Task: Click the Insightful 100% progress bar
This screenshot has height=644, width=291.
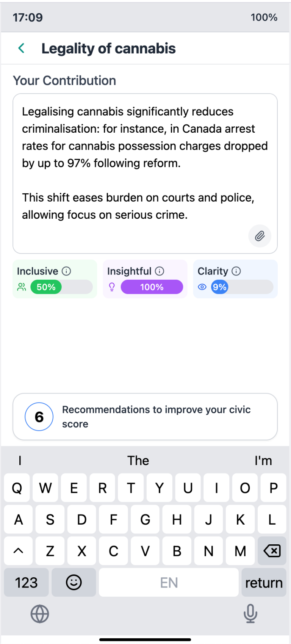Action: click(x=152, y=287)
